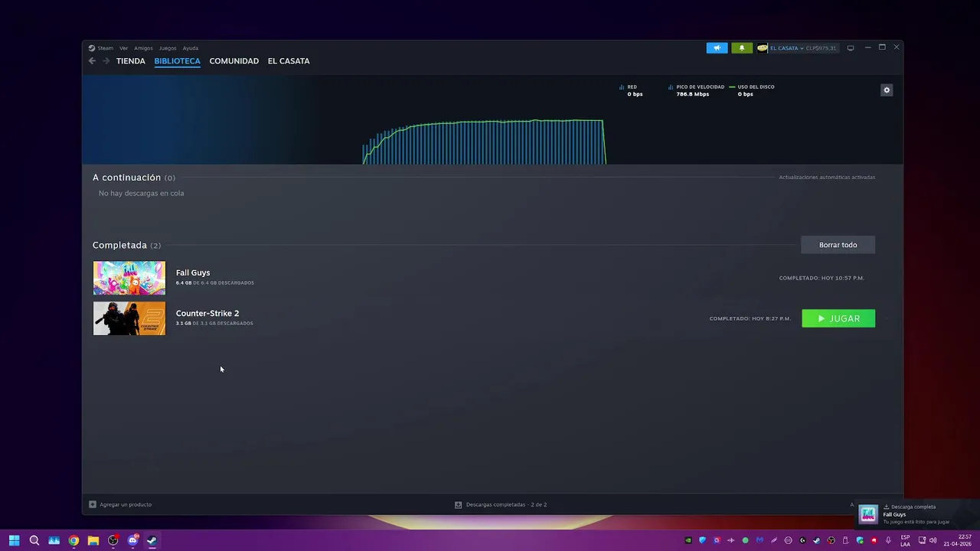Go to the TIENDA tab
Screen dimensions: 980x551
[130, 60]
